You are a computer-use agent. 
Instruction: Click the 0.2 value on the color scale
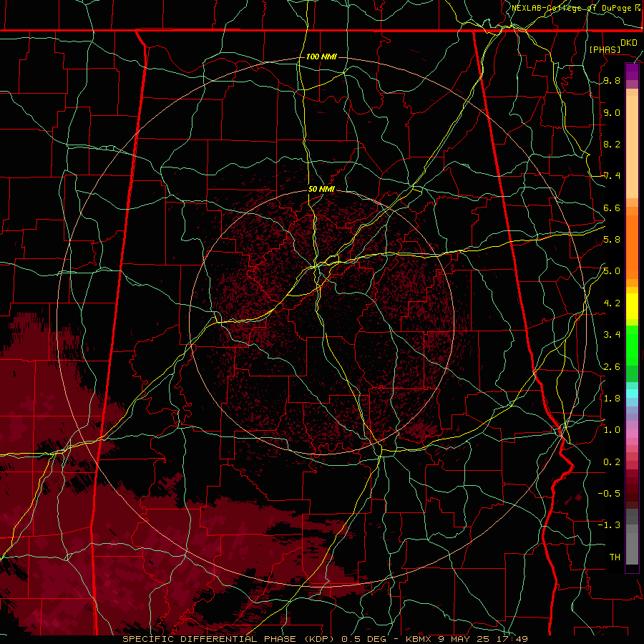coord(612,462)
